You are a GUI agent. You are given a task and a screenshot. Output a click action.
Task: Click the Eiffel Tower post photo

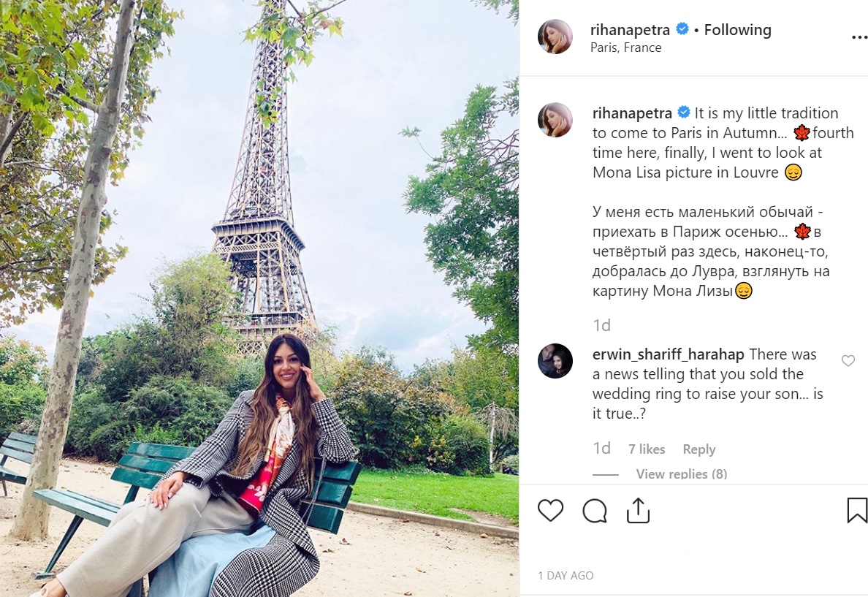pyautogui.click(x=259, y=298)
